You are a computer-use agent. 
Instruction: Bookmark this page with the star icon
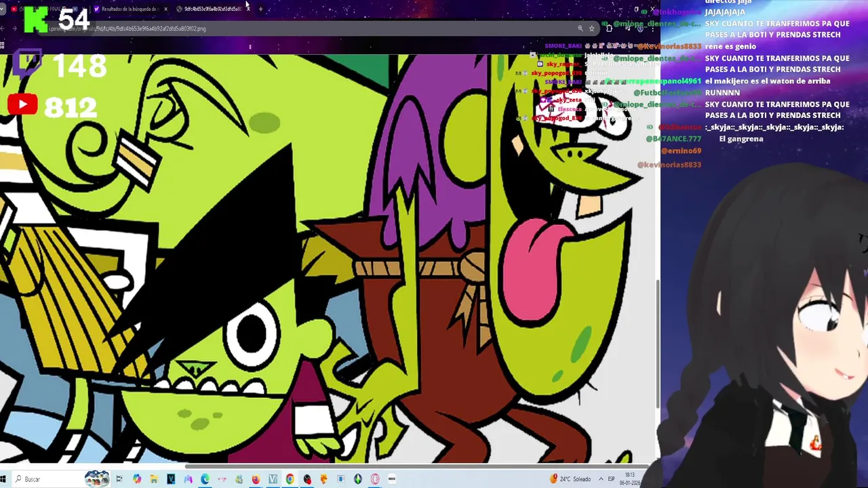(x=592, y=28)
